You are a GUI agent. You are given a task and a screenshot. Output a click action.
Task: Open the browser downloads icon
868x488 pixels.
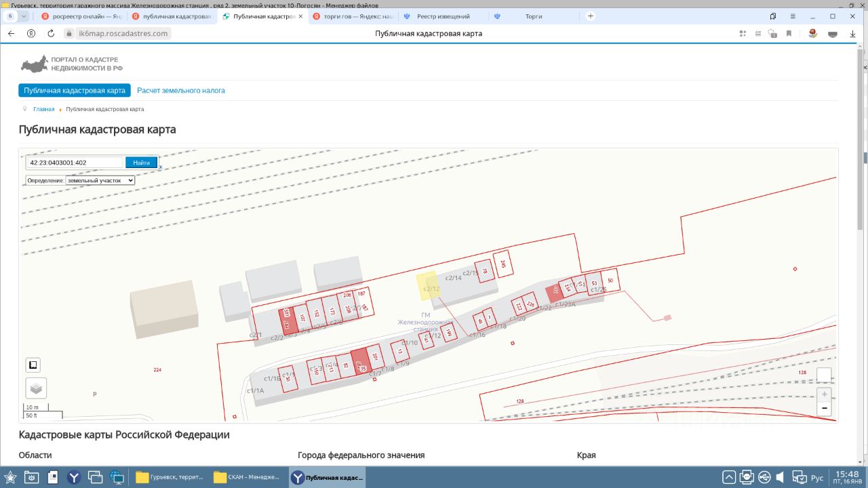click(853, 33)
